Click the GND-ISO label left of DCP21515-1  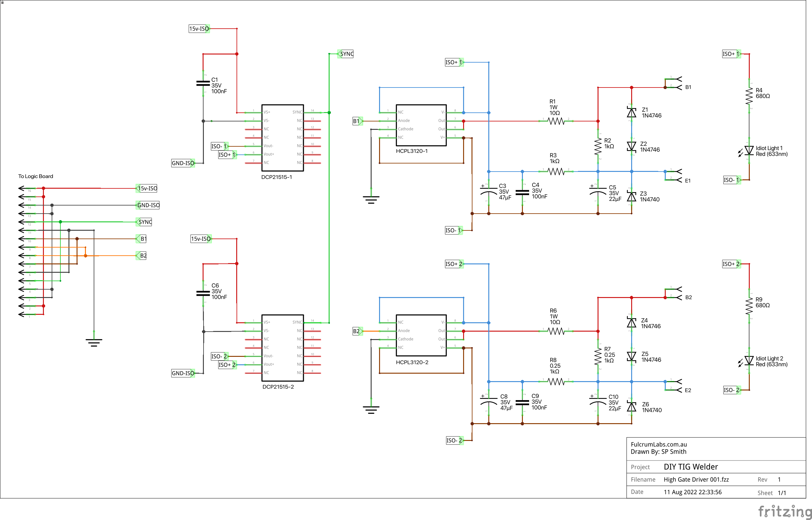[x=183, y=163]
